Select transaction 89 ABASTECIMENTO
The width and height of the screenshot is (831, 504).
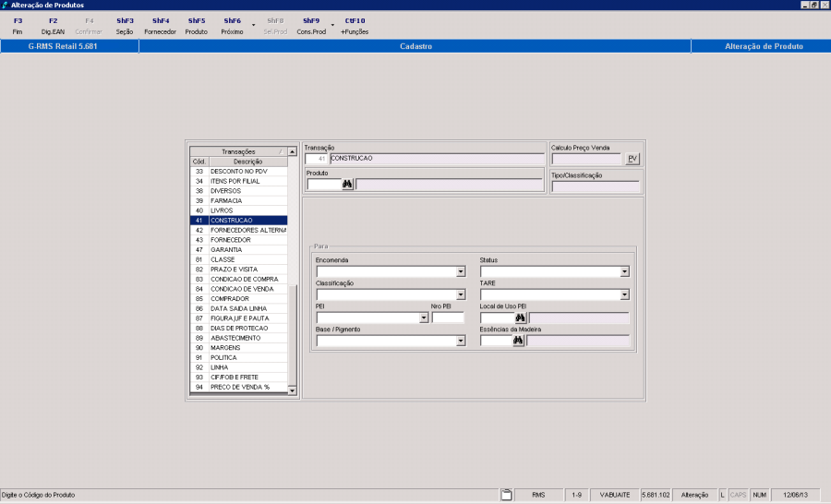pos(238,338)
